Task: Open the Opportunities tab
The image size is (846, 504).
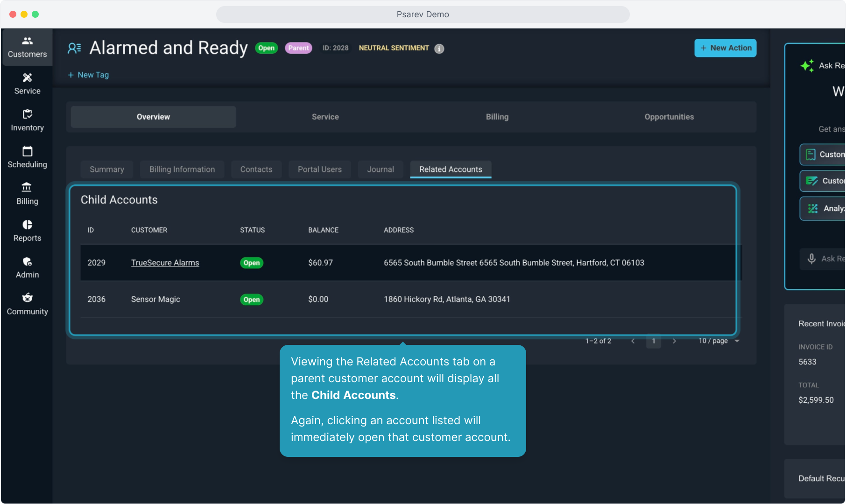Action: pyautogui.click(x=669, y=117)
